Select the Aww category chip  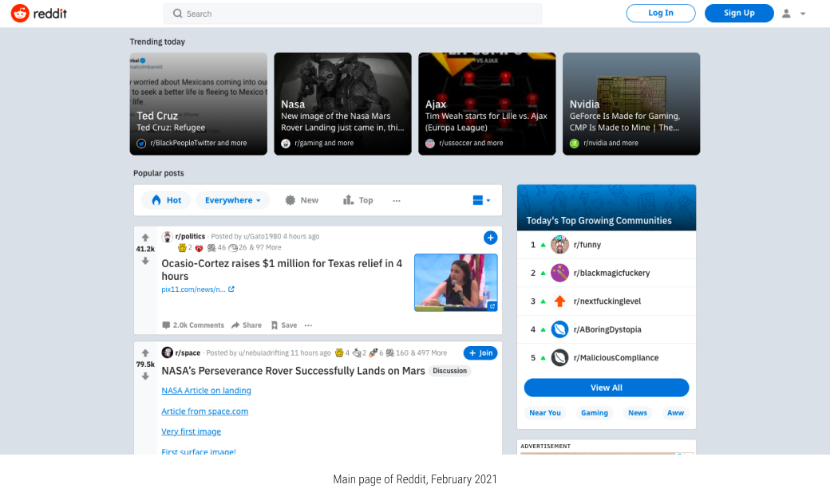(675, 412)
